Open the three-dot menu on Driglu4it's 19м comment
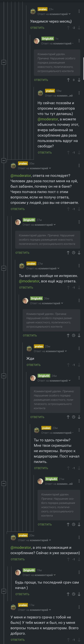 79,572
